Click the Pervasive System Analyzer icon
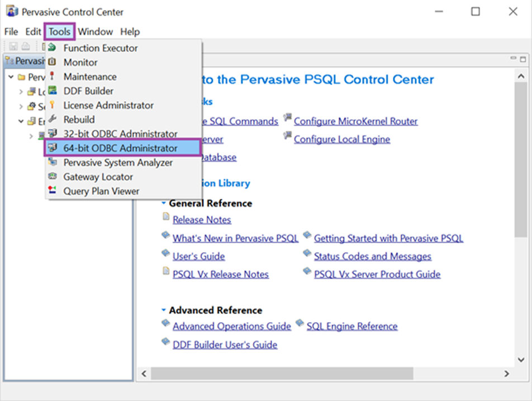Screen dimensions: 532x401 point(53,162)
